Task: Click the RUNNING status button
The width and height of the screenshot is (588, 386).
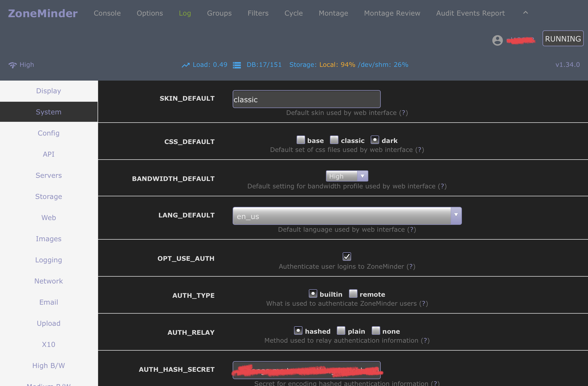Action: [x=563, y=39]
